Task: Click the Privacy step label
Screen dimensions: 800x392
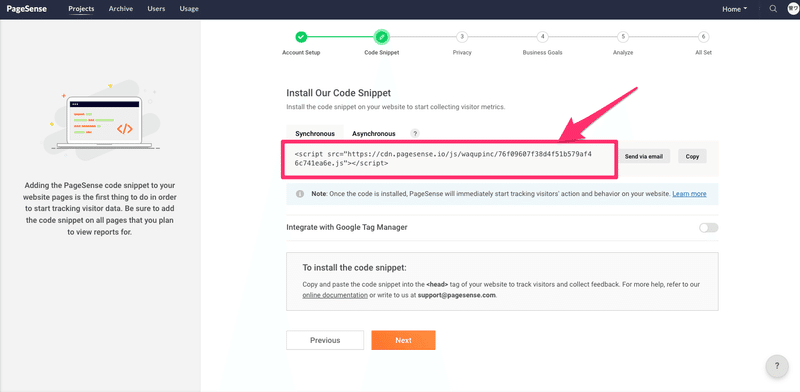Action: 462,53
